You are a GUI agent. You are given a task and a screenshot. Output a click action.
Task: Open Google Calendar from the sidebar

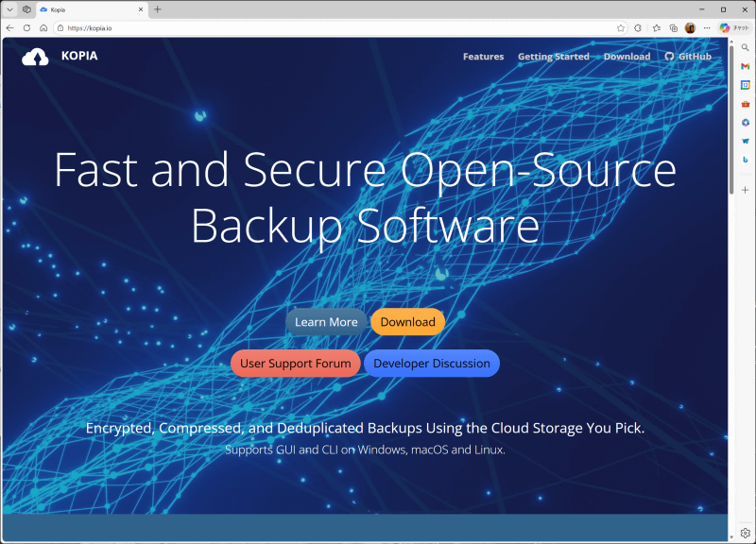tap(746, 85)
